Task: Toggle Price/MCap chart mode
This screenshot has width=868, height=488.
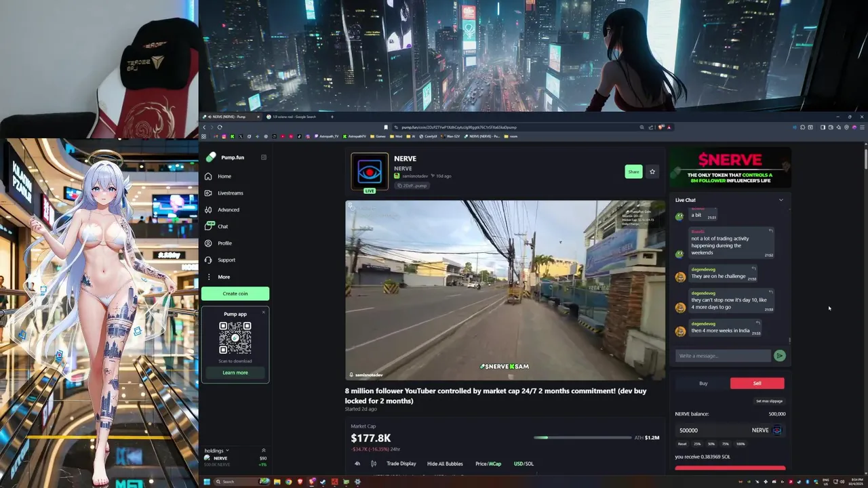Action: (x=488, y=464)
